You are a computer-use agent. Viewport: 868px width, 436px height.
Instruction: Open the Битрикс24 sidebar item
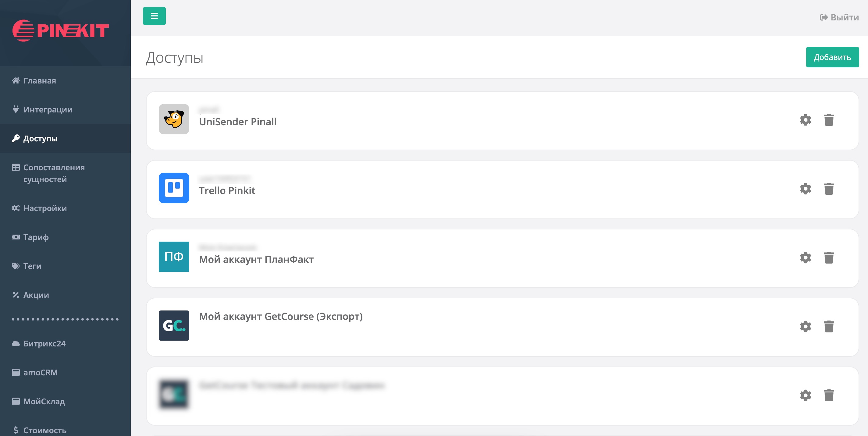tap(44, 343)
